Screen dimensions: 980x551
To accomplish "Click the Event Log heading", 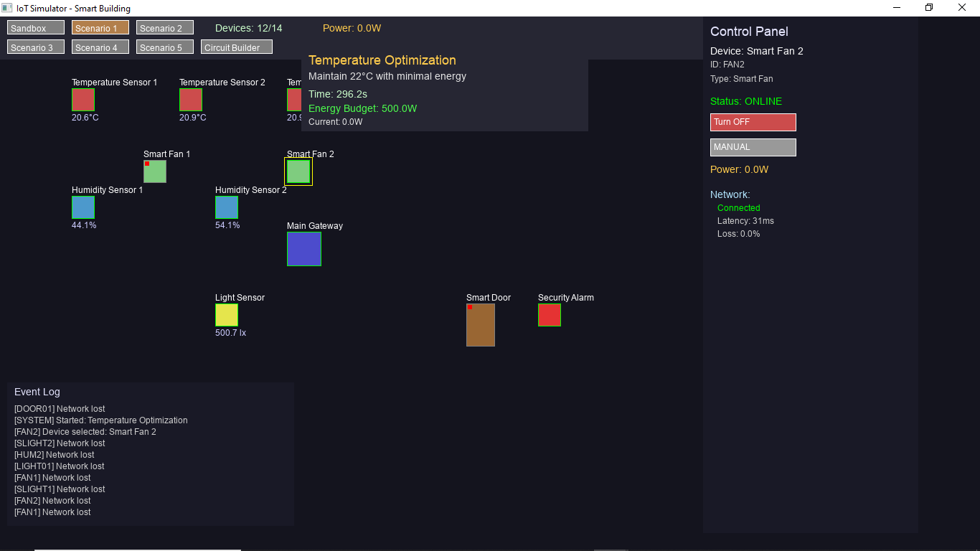I will click(37, 392).
